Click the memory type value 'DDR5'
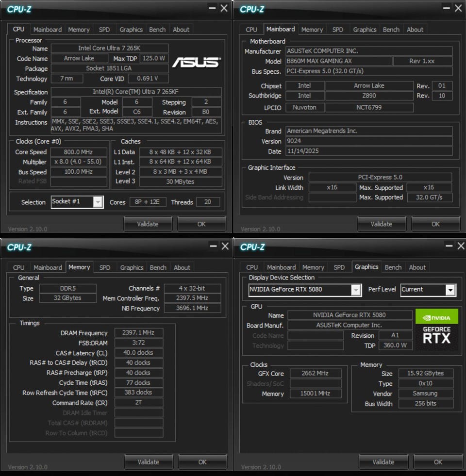The image size is (466, 476). (x=68, y=288)
